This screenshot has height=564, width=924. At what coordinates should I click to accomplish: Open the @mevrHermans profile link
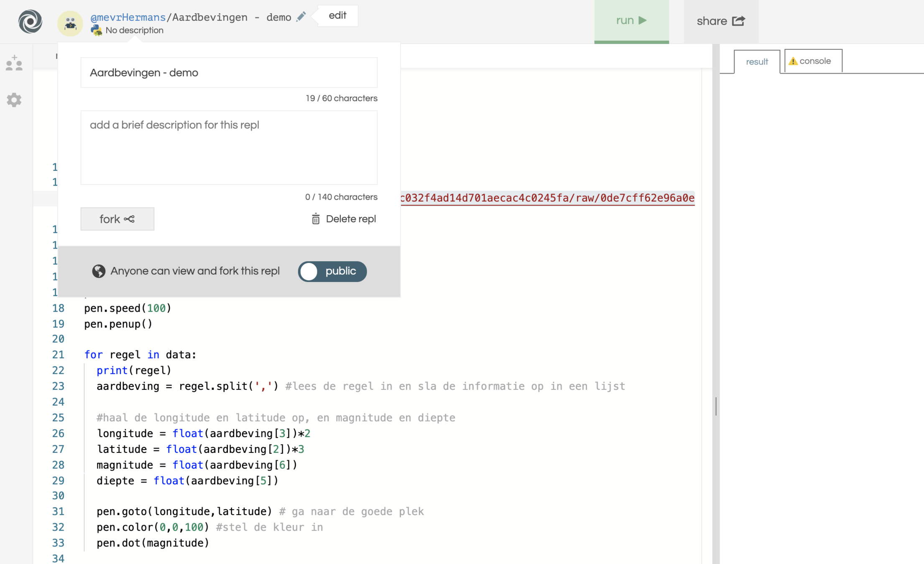(x=128, y=18)
